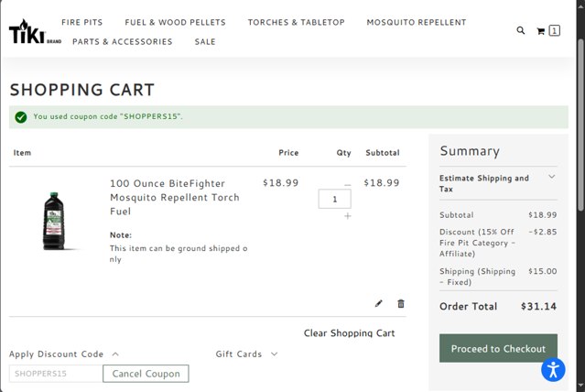Select item row subtotal $18.99 value
585x392 pixels.
coord(382,183)
